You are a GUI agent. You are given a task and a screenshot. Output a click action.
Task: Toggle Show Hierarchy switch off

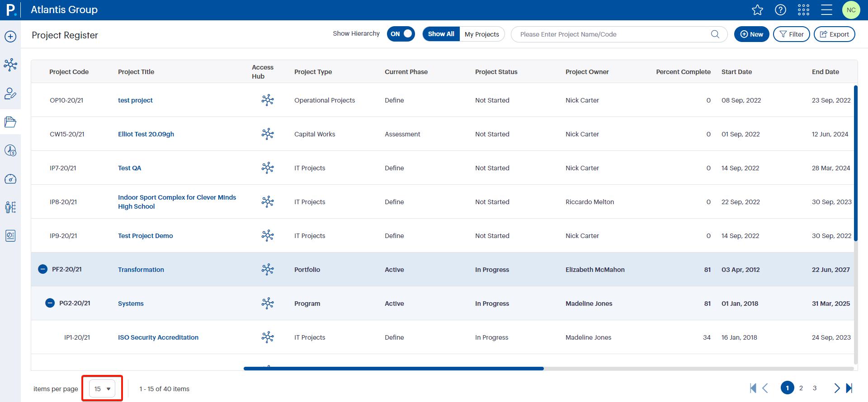(401, 34)
